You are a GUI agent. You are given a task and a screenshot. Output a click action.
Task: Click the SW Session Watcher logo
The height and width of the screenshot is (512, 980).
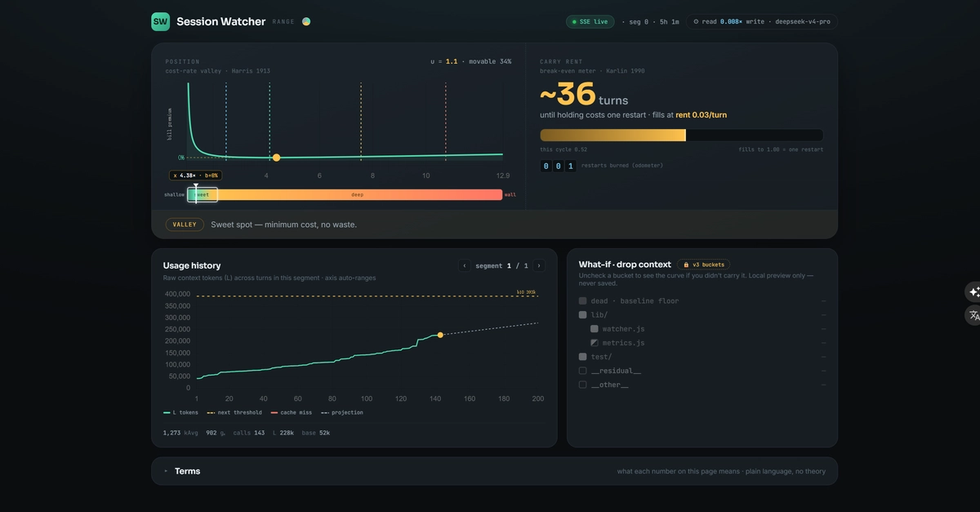pyautogui.click(x=160, y=22)
